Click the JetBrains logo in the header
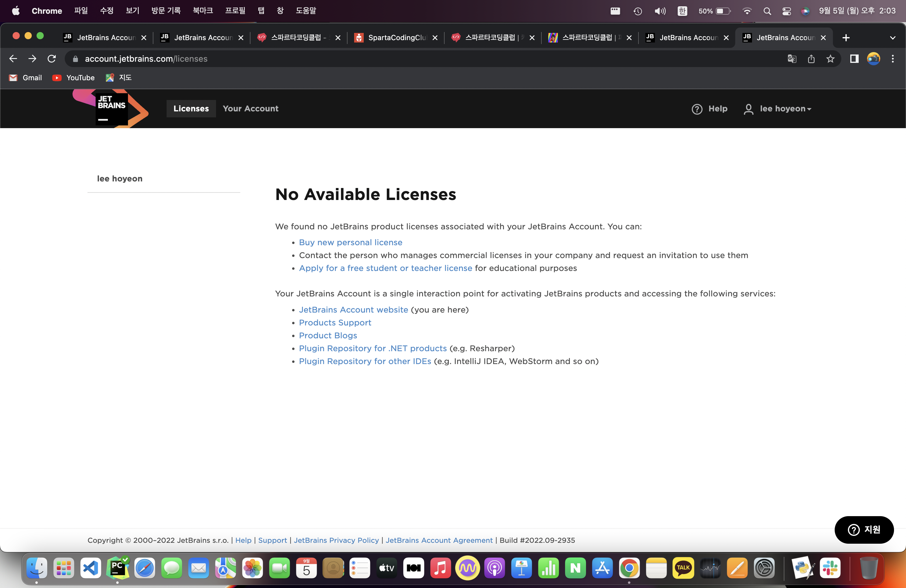The width and height of the screenshot is (906, 588). [111, 109]
